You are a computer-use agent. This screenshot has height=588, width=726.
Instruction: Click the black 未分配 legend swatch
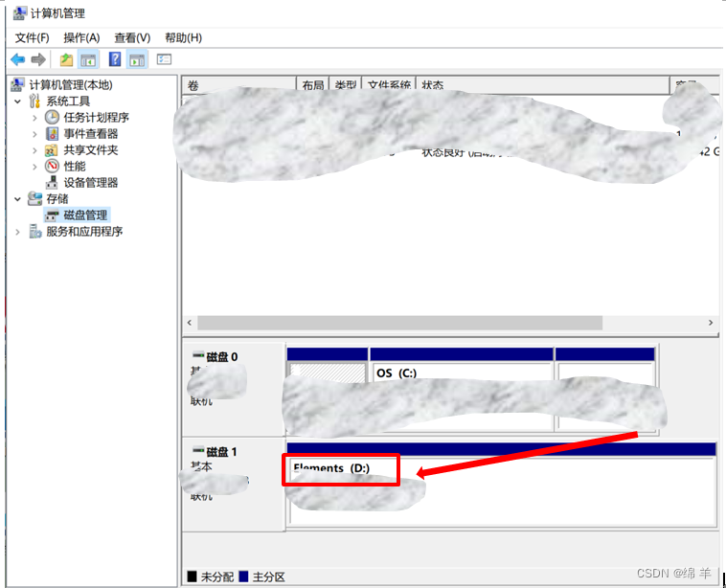tap(192, 577)
